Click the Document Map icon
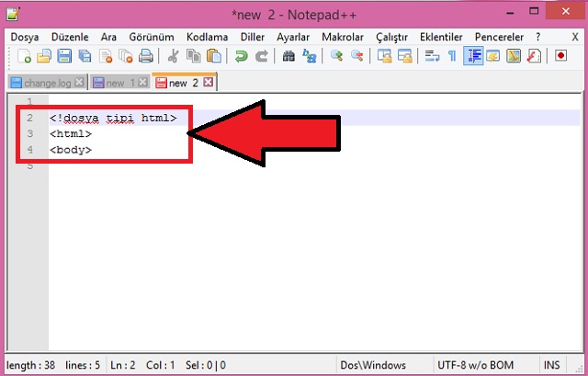588x376 pixels. (514, 56)
